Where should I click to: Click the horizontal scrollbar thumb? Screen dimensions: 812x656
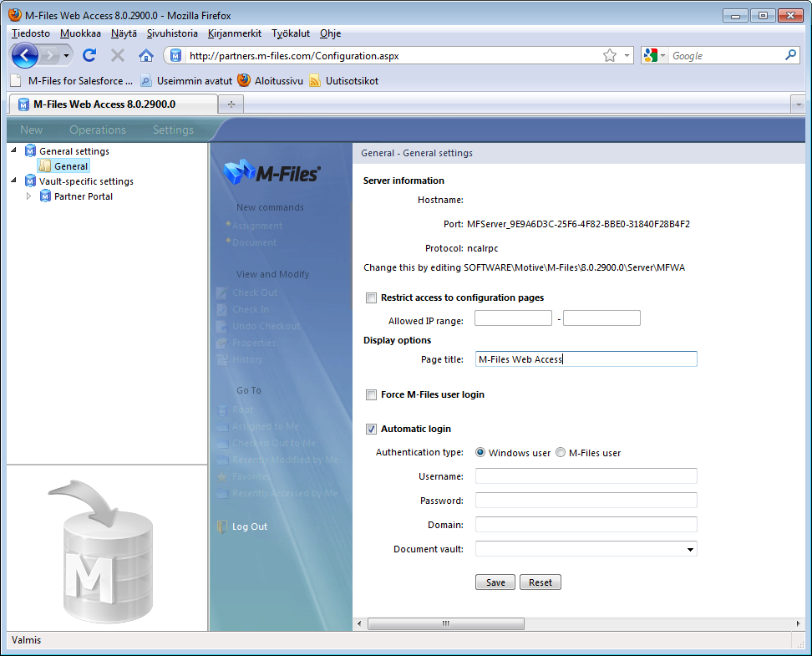[x=446, y=624]
